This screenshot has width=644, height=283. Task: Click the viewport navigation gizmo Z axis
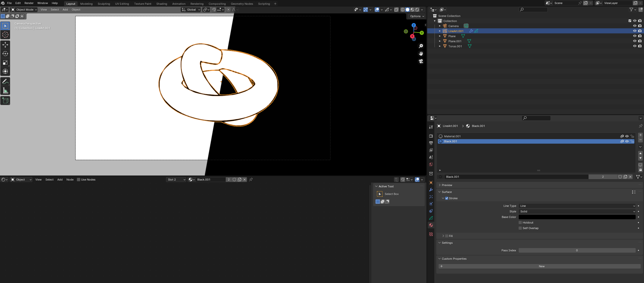click(x=414, y=25)
